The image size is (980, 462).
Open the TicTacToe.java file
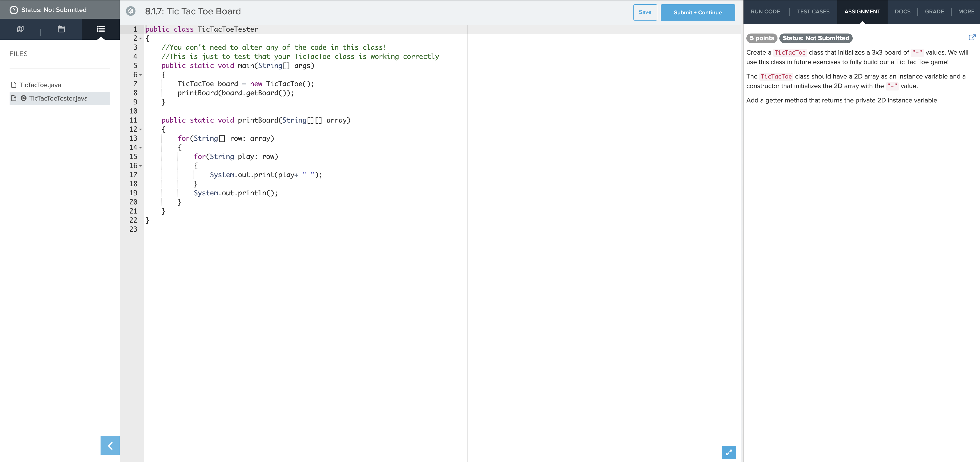coord(40,85)
